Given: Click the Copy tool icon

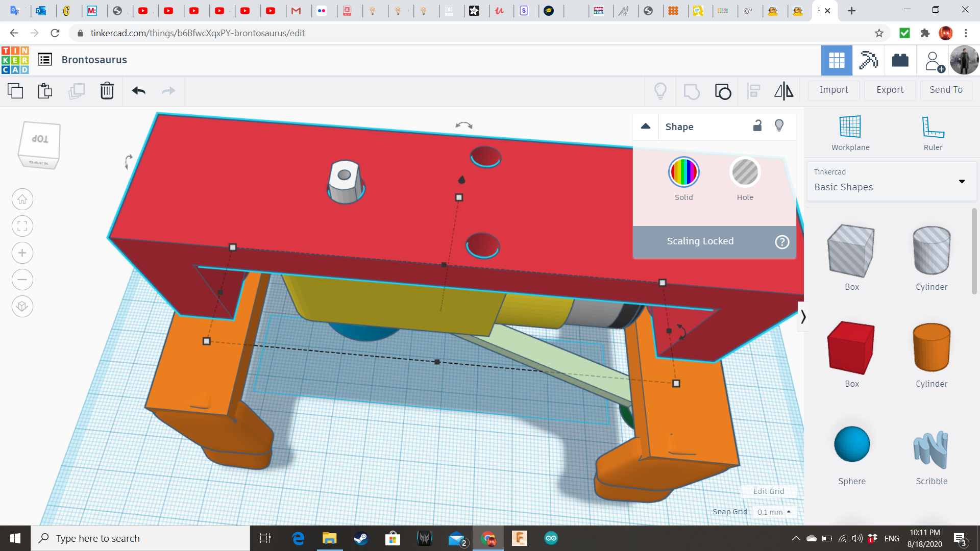Looking at the screenshot, I should [x=15, y=91].
